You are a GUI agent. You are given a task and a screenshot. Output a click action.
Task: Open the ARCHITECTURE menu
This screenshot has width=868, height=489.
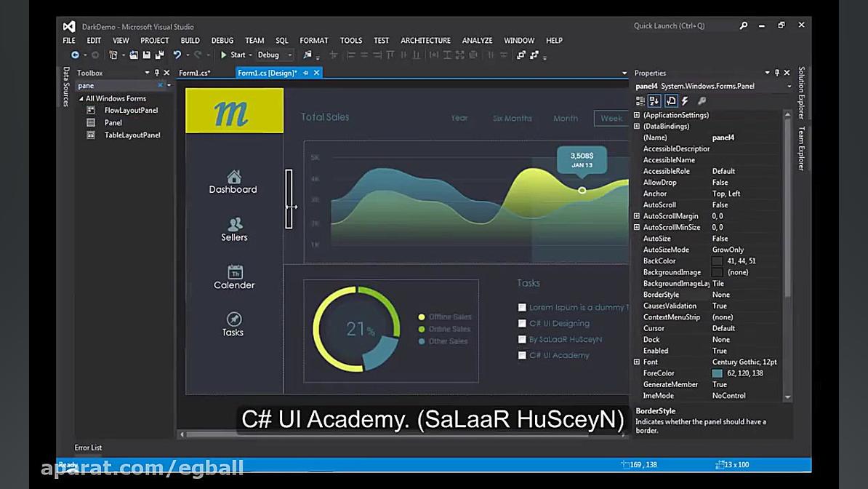click(x=426, y=41)
